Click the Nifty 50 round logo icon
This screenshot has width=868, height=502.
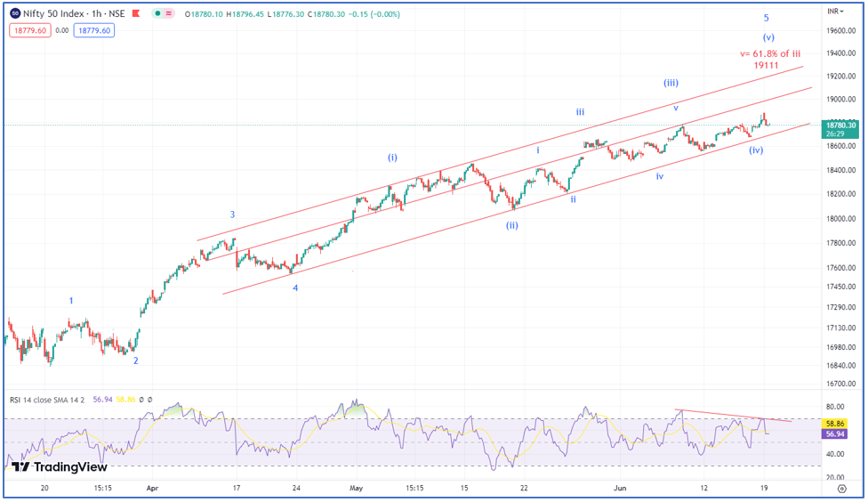tap(15, 13)
